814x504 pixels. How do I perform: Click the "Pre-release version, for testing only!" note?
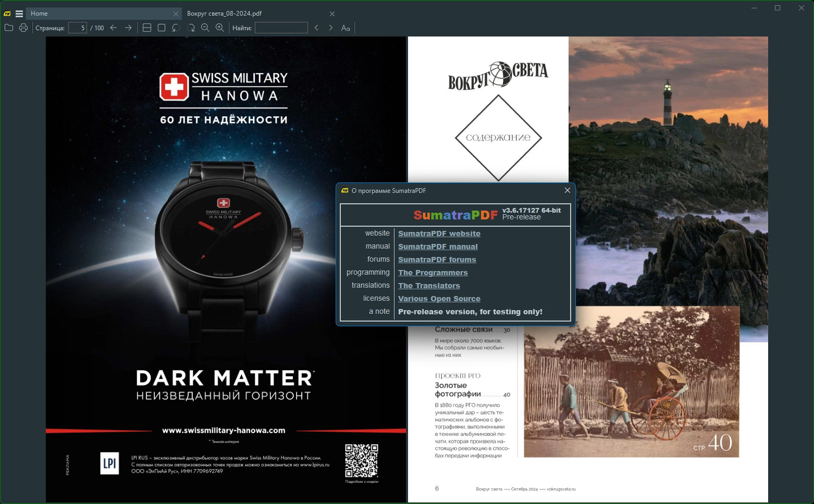[x=470, y=312]
